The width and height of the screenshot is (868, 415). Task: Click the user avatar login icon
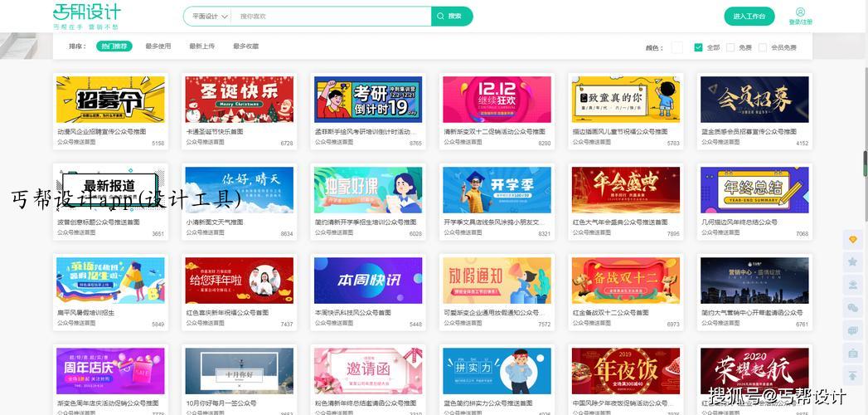pos(800,12)
